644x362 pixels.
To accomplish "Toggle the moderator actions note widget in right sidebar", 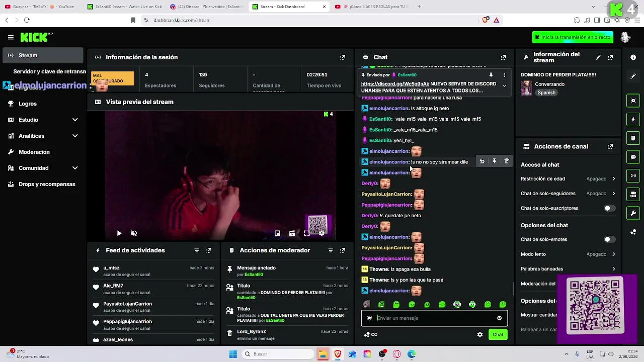I will tap(633, 138).
